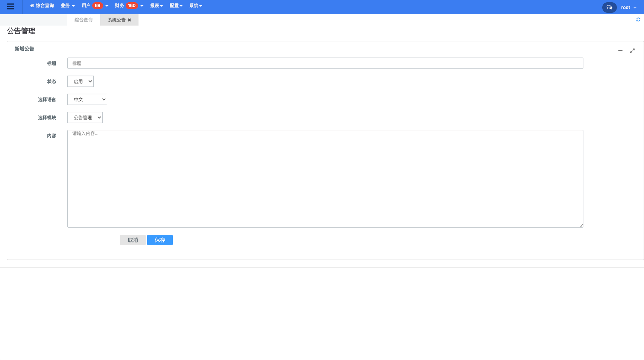Open the 选择语言 dropdown showing 中文
The height and width of the screenshot is (360, 644).
tap(87, 99)
